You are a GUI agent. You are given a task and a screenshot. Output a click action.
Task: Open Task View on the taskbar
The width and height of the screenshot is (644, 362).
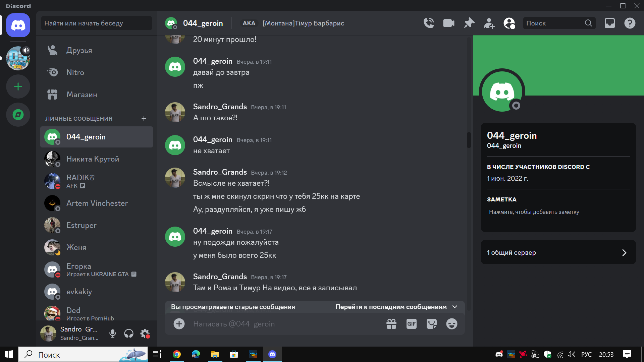pyautogui.click(x=157, y=354)
